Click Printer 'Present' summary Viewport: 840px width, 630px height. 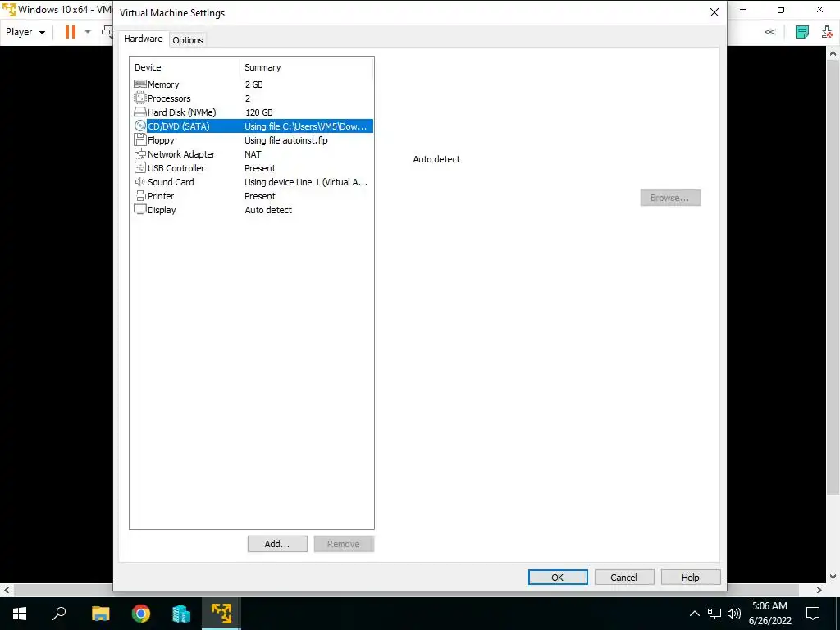pyautogui.click(x=260, y=195)
